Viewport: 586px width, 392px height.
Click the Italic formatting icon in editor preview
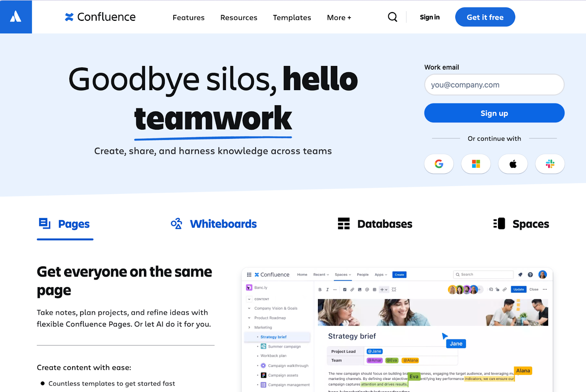327,289
